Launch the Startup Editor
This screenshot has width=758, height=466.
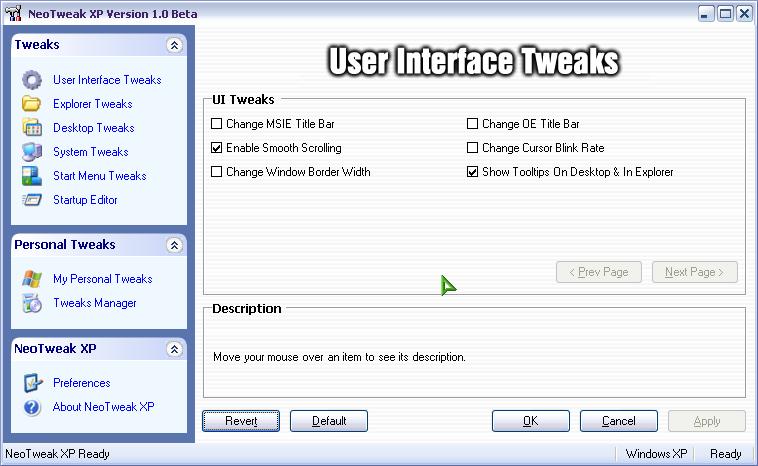click(x=85, y=200)
